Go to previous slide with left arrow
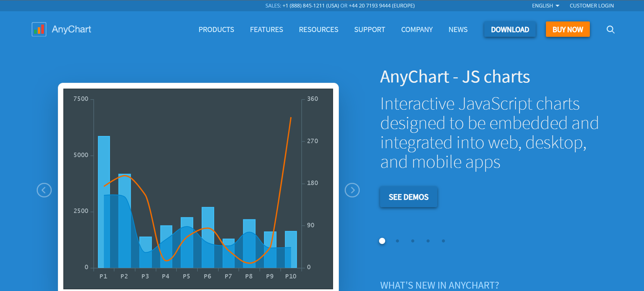The width and height of the screenshot is (644, 291). point(44,190)
